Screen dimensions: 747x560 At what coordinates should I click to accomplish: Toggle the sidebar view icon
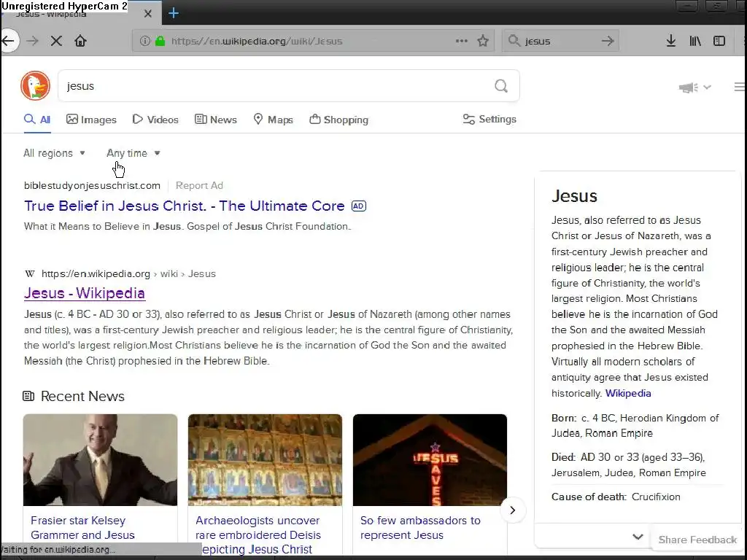[x=719, y=41]
